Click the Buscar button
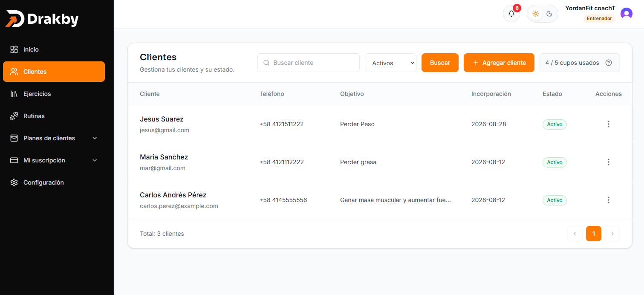 440,63
